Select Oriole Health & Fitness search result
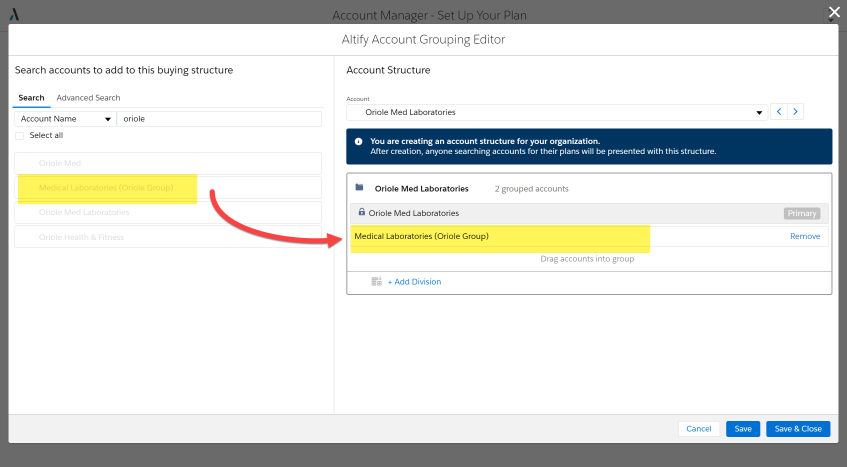The image size is (847, 467). tap(168, 237)
